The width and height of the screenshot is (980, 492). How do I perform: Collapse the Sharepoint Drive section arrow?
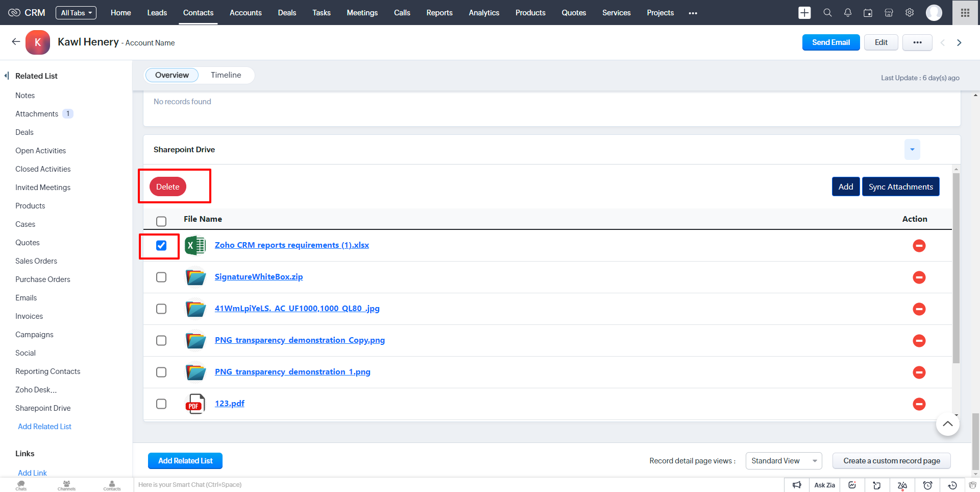(912, 150)
